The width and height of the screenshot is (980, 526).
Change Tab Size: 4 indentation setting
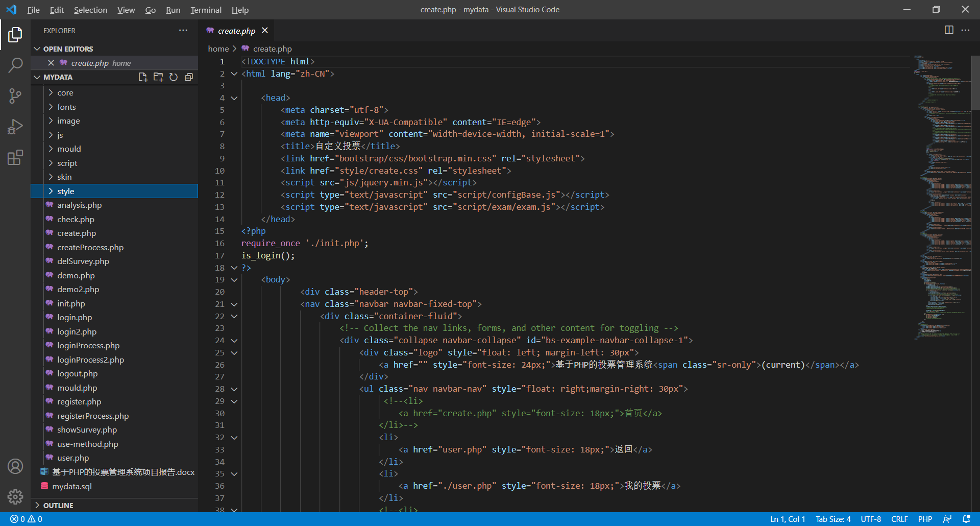[832, 519]
